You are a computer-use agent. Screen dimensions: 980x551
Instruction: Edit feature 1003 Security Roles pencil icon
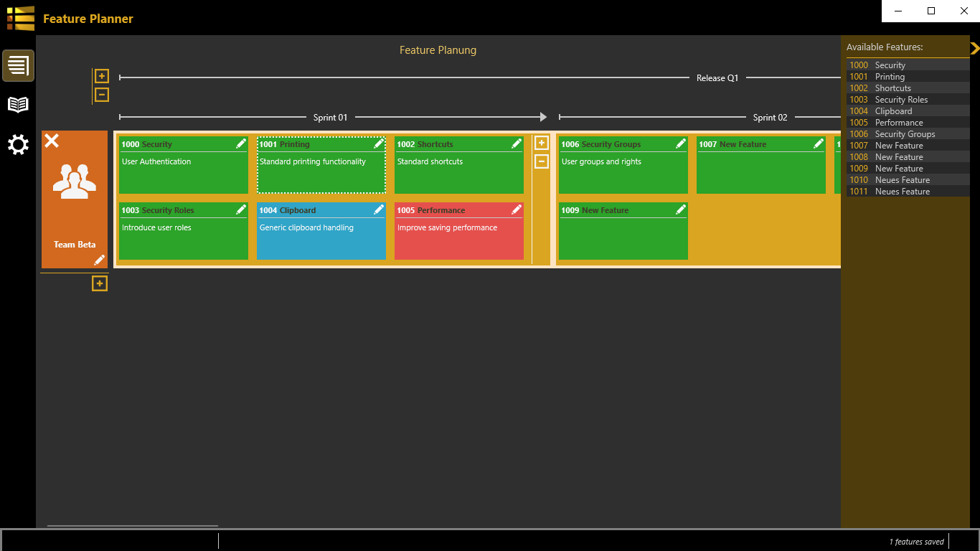click(241, 209)
